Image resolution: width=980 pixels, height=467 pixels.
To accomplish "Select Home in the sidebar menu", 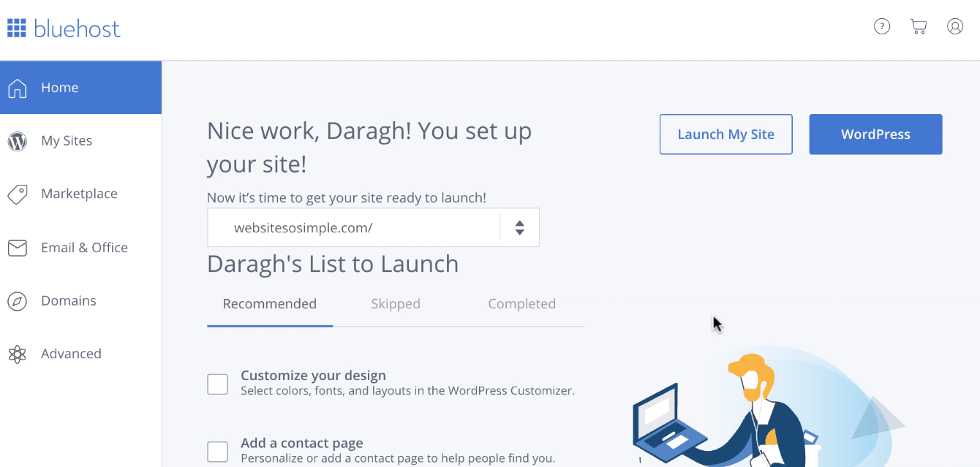I will click(80, 88).
